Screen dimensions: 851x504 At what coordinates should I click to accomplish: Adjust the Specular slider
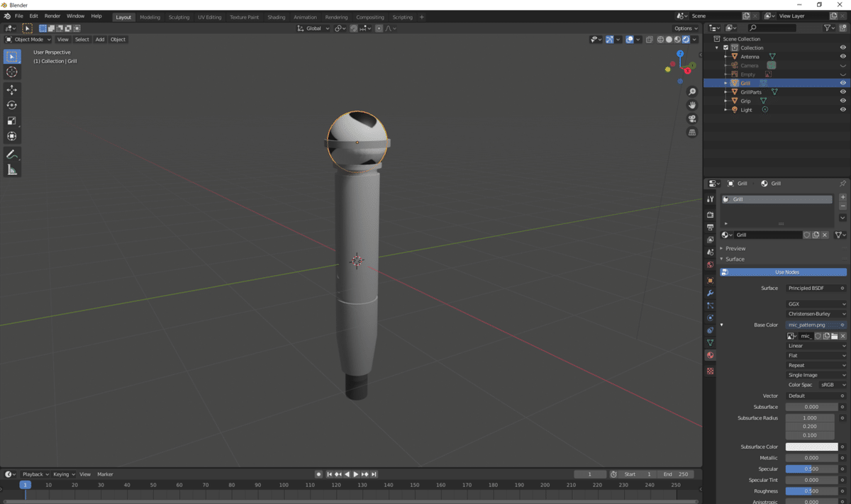pos(811,469)
